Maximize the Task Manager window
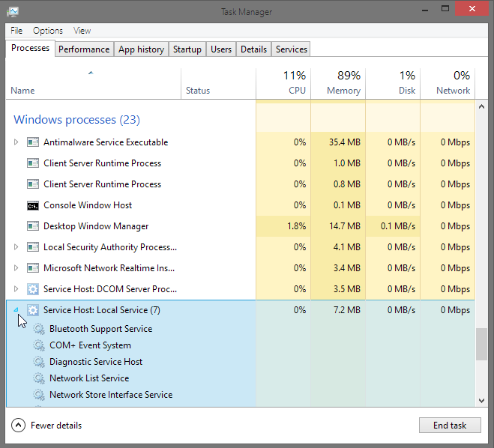494x448 pixels. click(x=445, y=9)
